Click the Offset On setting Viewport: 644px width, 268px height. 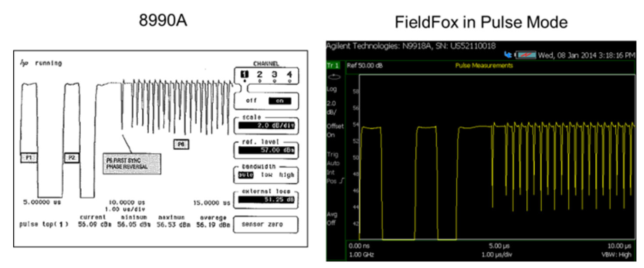coord(335,130)
